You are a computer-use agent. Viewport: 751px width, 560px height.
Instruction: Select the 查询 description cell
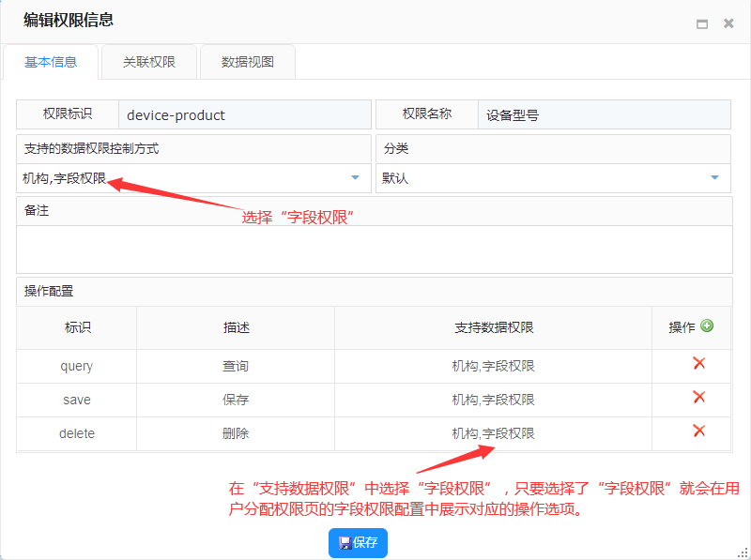coord(236,366)
